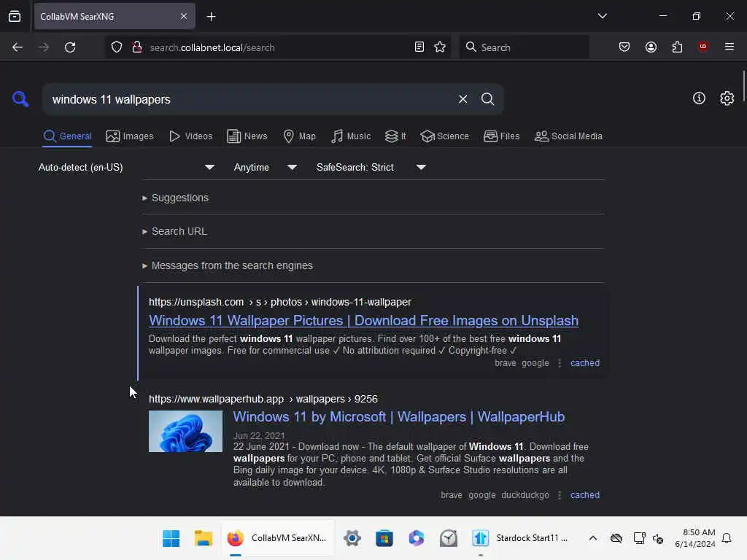
Task: Open the taskbar clock and date
Action: pos(695,538)
